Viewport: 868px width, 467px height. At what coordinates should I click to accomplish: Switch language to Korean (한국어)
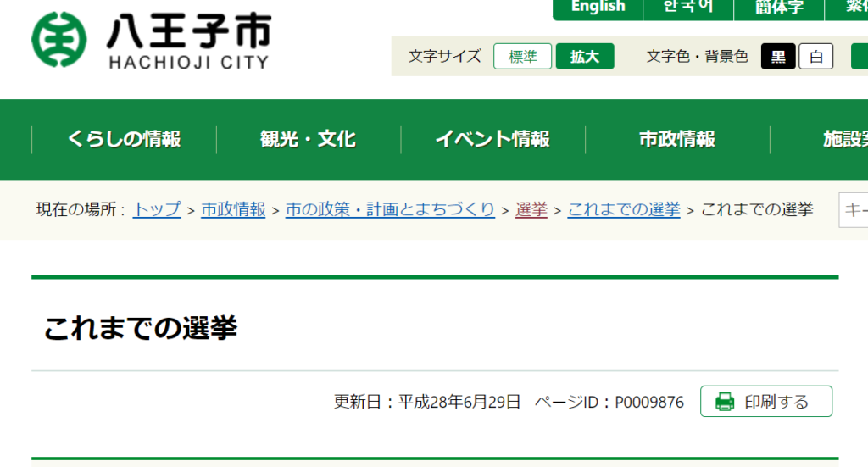click(687, 8)
